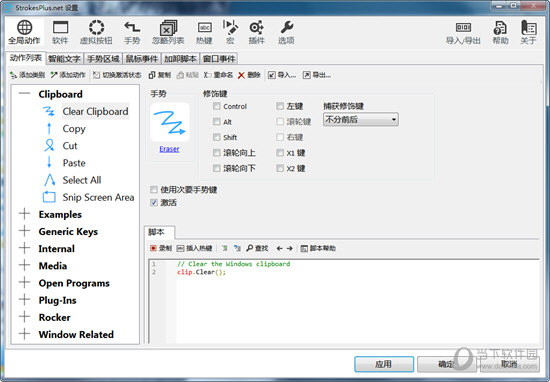
Task: Click 添加动作 to add an action
Action: point(68,75)
